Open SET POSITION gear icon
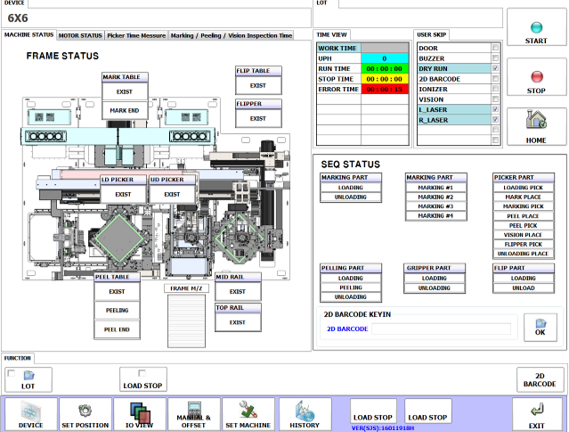569x432 pixels. point(85,411)
